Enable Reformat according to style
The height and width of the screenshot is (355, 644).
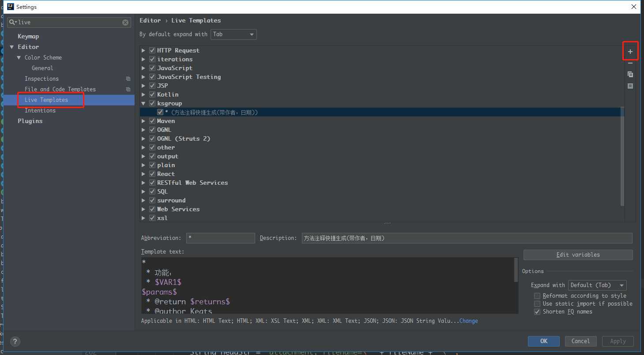[537, 296]
